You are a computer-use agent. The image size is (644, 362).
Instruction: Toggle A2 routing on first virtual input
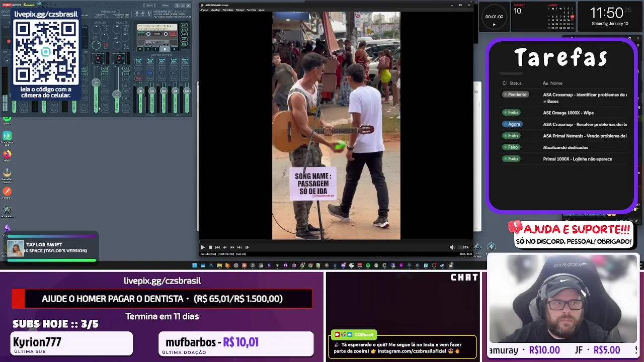click(x=105, y=74)
